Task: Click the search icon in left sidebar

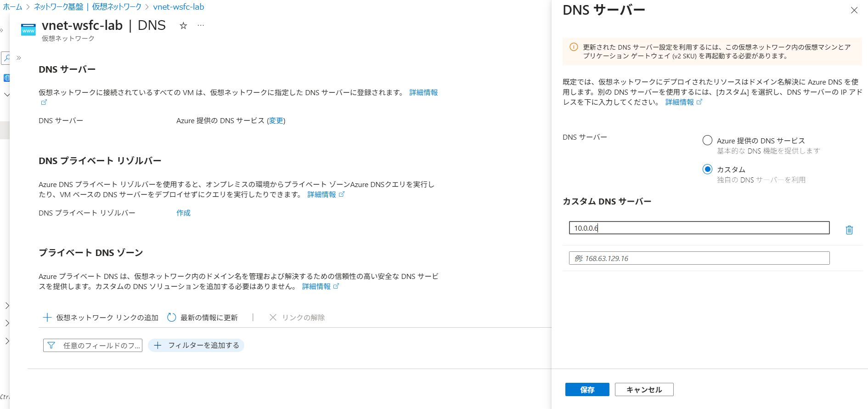Action: pyautogui.click(x=6, y=58)
